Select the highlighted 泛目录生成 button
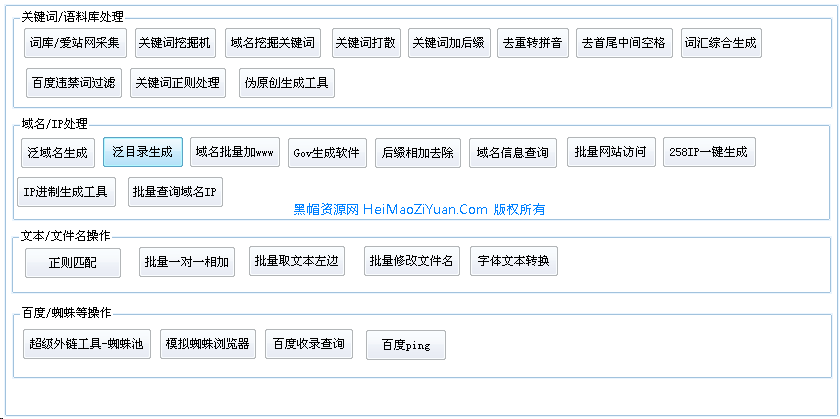840x419 pixels. click(143, 153)
